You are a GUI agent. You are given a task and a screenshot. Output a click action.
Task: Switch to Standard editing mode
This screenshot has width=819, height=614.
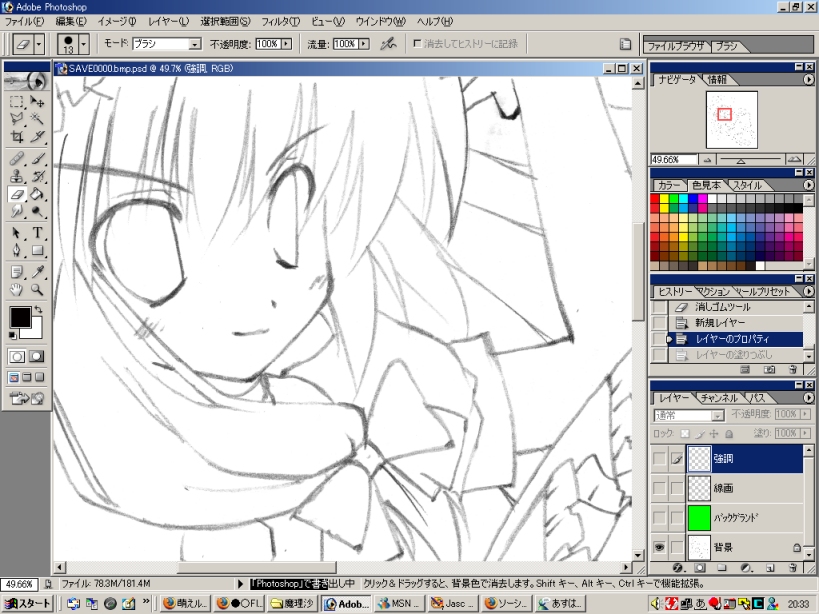click(17, 357)
